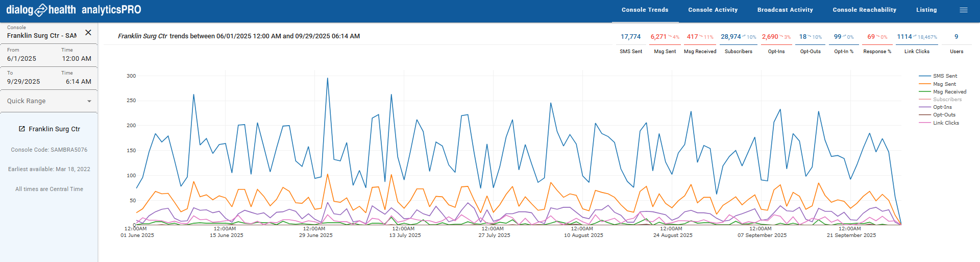Hide the Link Clicks series in legend
The image size is (980, 262).
tap(946, 123)
